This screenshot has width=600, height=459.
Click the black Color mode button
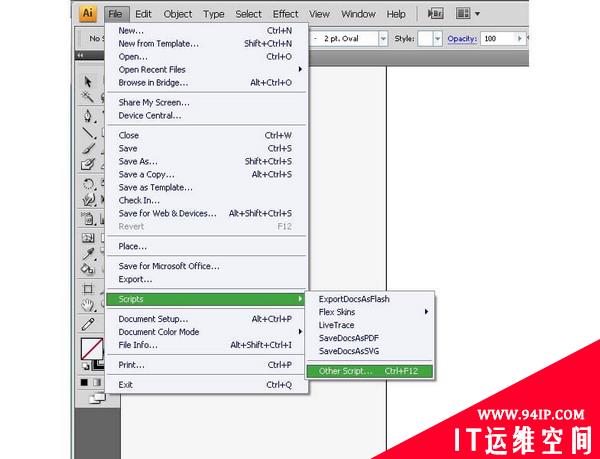84,382
